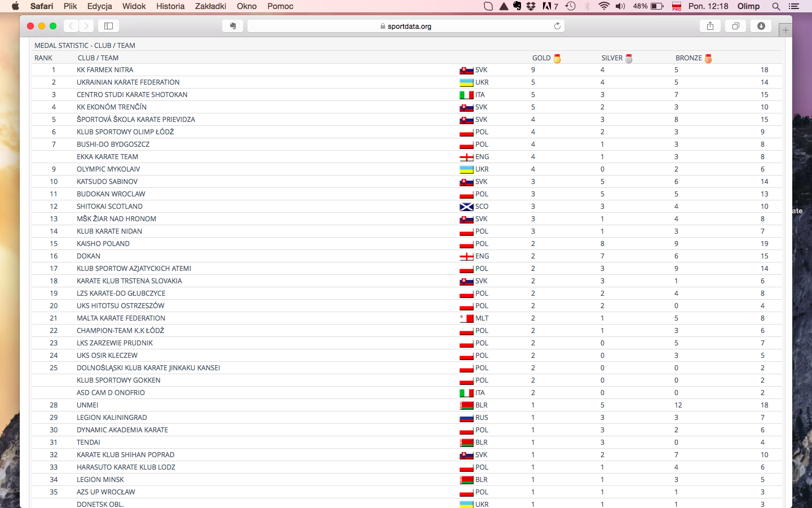
Task: Open the Wi-Fi status menu
Action: (x=604, y=6)
